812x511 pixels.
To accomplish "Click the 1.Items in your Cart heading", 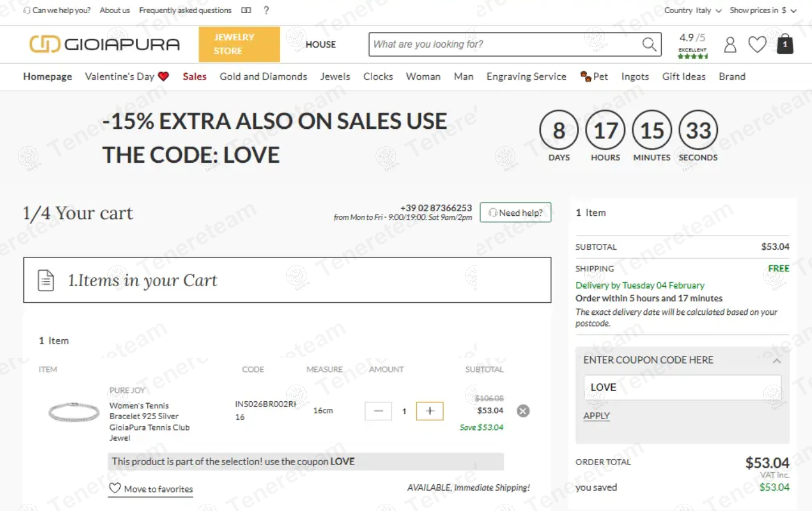I will pos(143,280).
